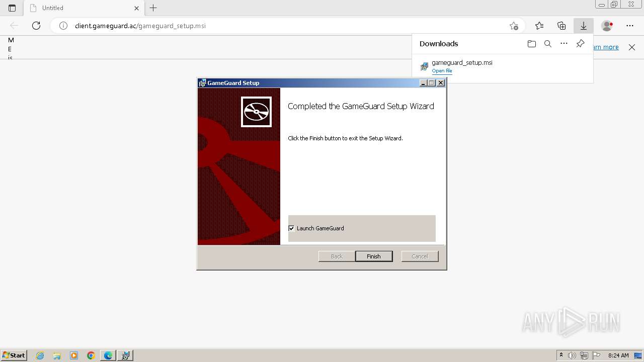This screenshot has height=362, width=644.
Task: Click the GameGuard Setup title bar icon
Action: pos(202,83)
